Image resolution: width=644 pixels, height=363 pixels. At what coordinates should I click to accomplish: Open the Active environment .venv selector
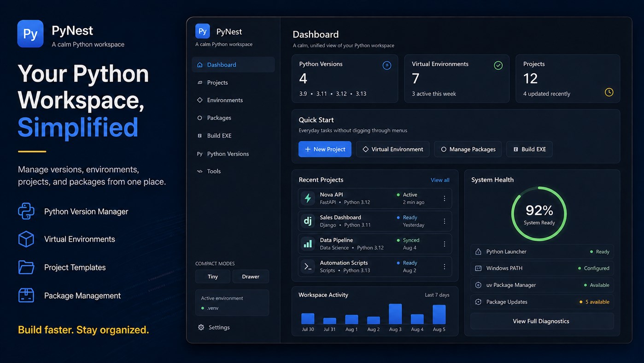pos(232,303)
